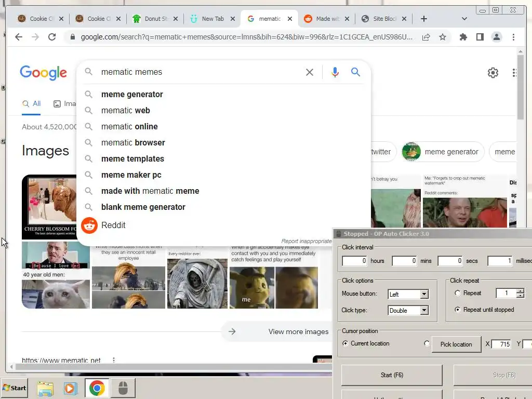532x399 pixels.
Task: Share this page via address bar icon
Action: point(426,37)
